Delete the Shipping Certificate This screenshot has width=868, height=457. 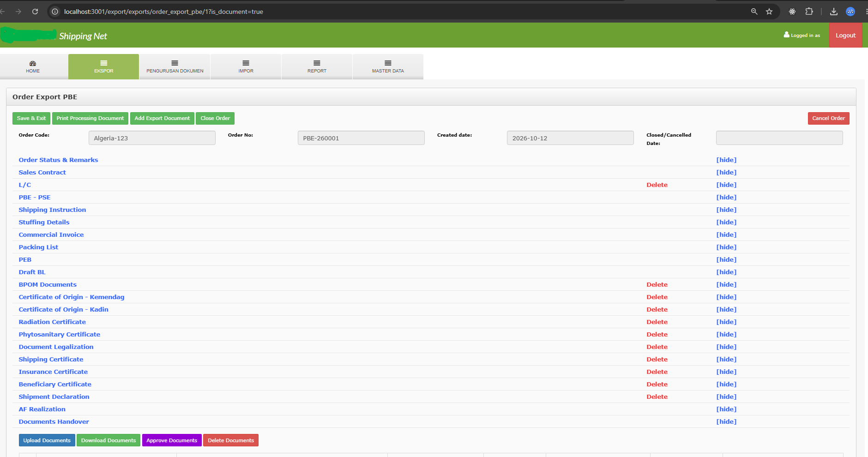tap(657, 359)
